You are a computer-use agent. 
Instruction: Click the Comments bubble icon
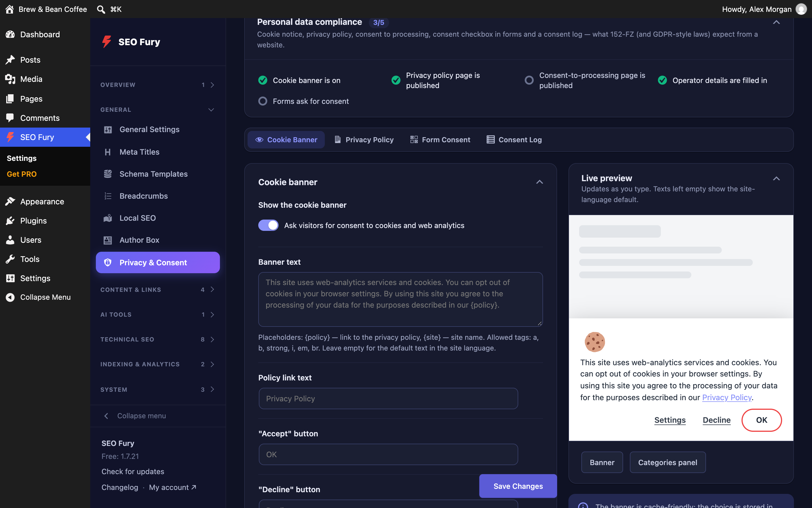pos(10,118)
